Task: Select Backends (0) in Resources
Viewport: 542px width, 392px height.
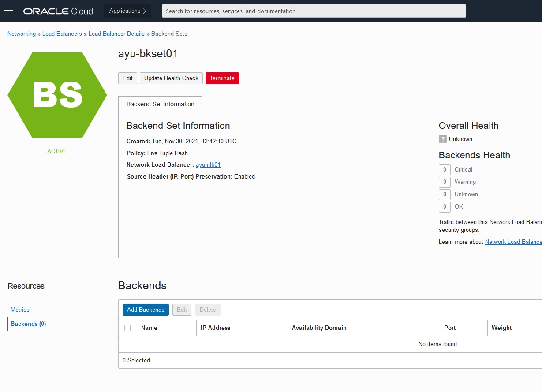Action: click(28, 324)
